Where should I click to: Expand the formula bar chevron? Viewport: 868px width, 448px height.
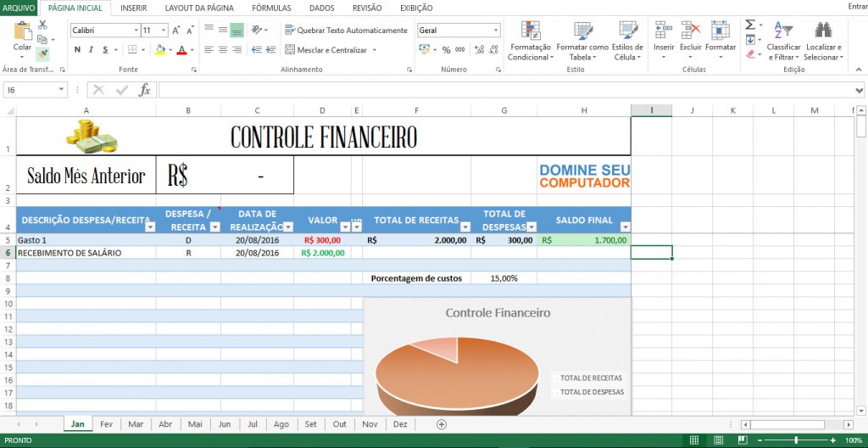point(860,90)
